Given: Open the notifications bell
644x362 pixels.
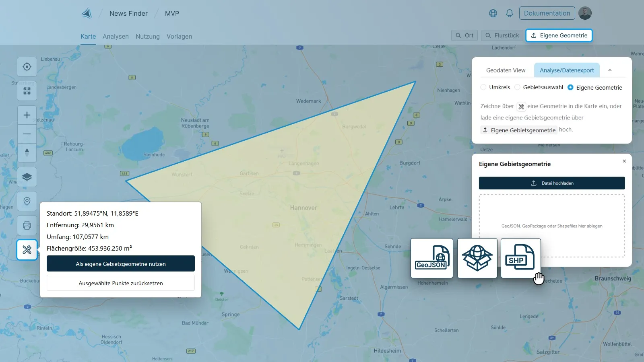Looking at the screenshot, I should click(510, 13).
